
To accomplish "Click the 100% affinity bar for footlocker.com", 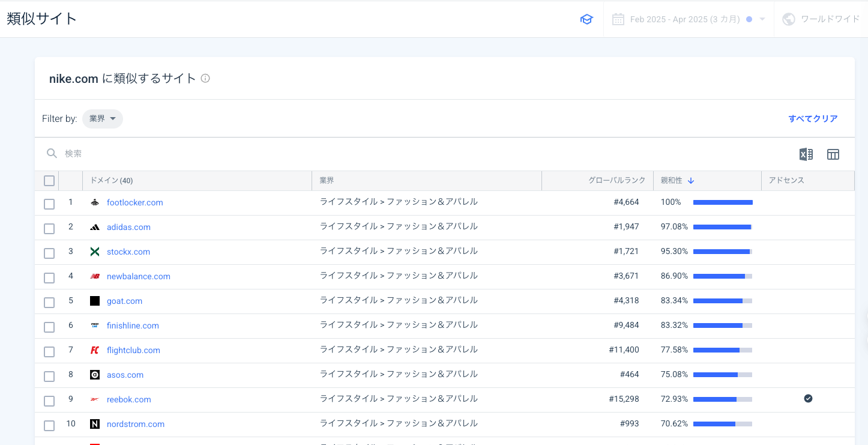I will coord(723,202).
